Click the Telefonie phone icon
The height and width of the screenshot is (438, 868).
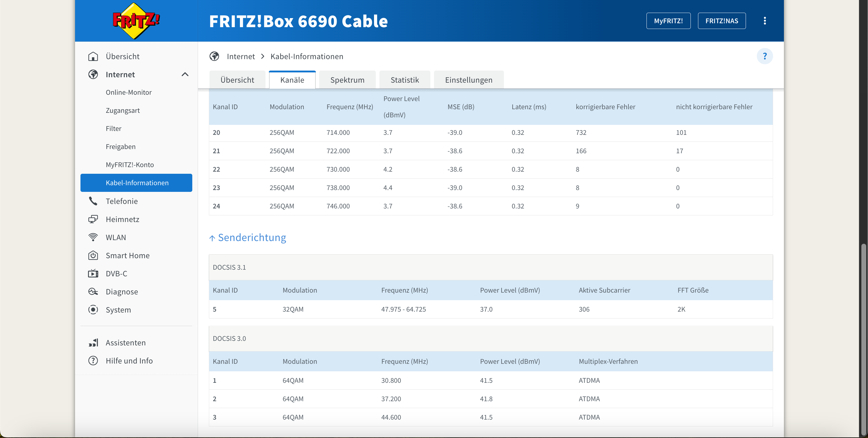pos(93,201)
